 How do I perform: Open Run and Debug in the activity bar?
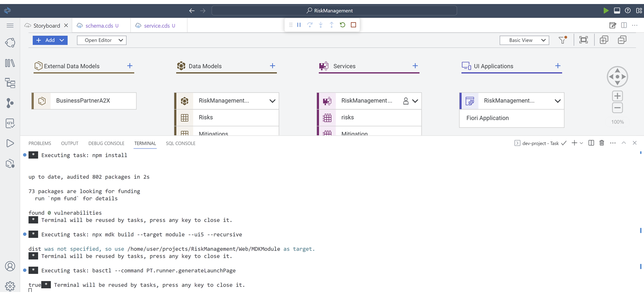(10, 143)
